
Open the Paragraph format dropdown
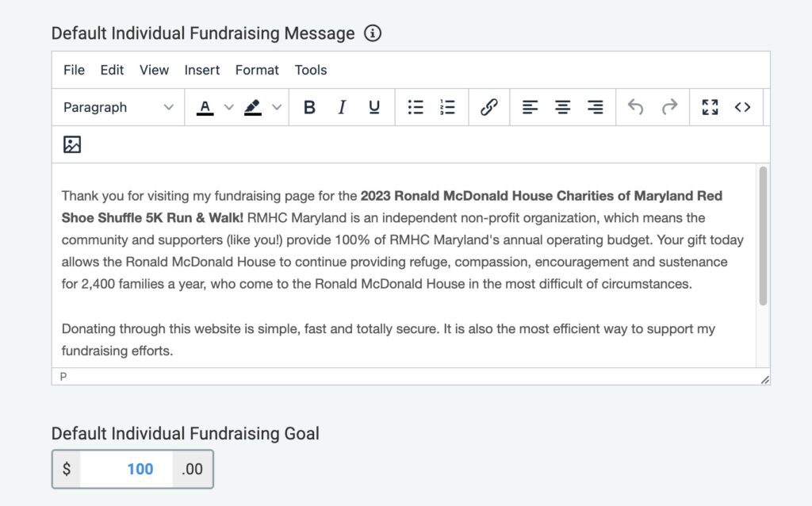coord(118,107)
